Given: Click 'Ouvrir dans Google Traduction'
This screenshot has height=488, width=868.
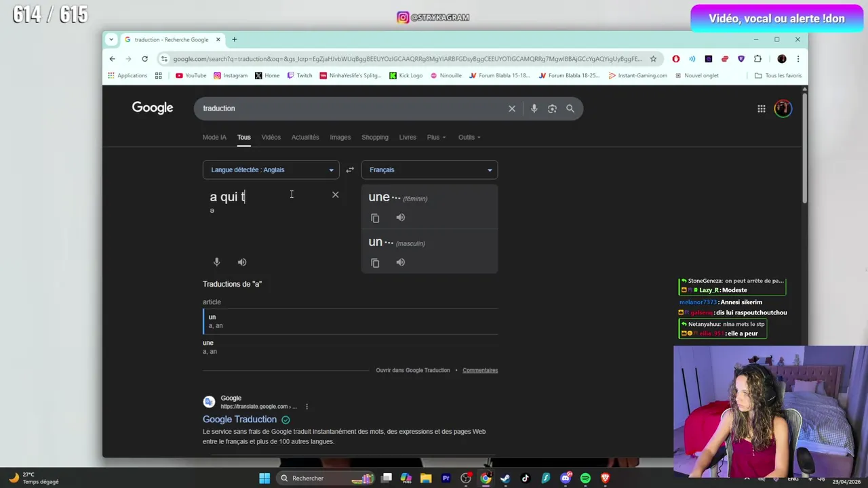Looking at the screenshot, I should coord(413,370).
